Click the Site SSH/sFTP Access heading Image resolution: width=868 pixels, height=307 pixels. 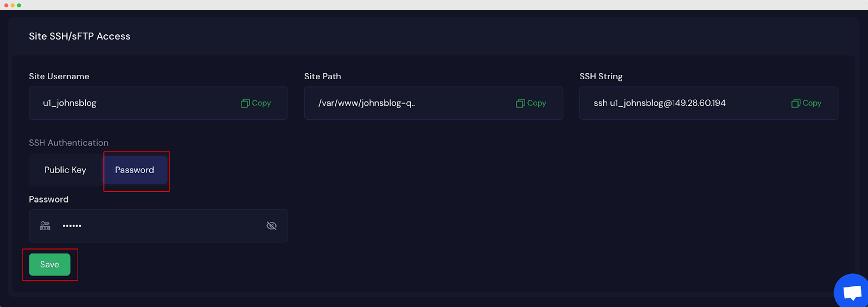click(x=80, y=36)
